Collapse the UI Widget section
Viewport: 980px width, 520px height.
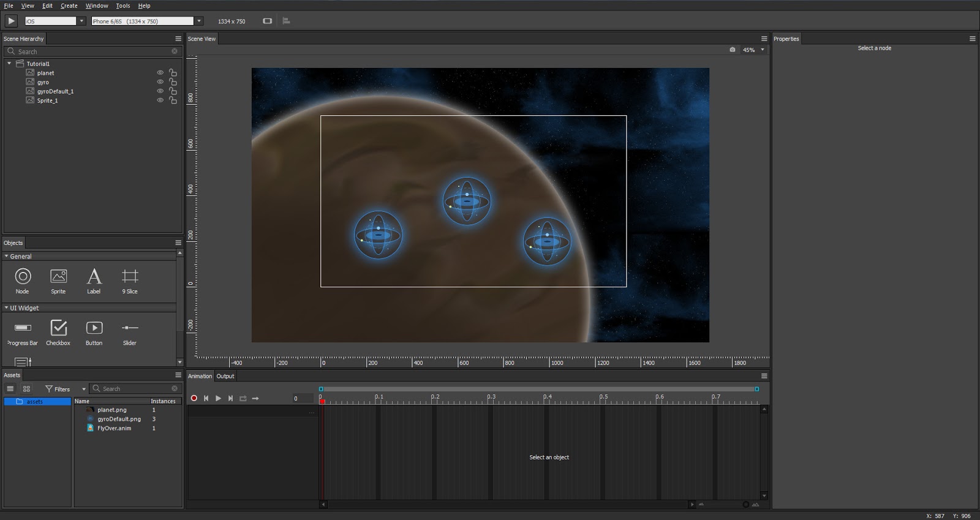click(x=6, y=307)
